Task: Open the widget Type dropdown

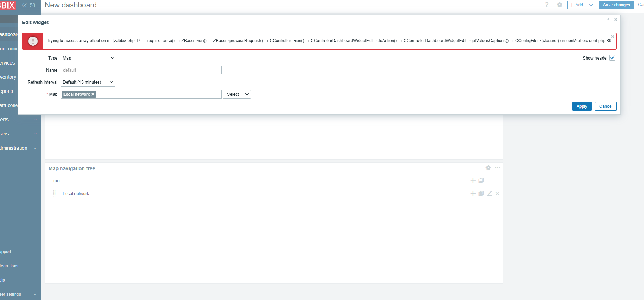Action: coord(88,58)
